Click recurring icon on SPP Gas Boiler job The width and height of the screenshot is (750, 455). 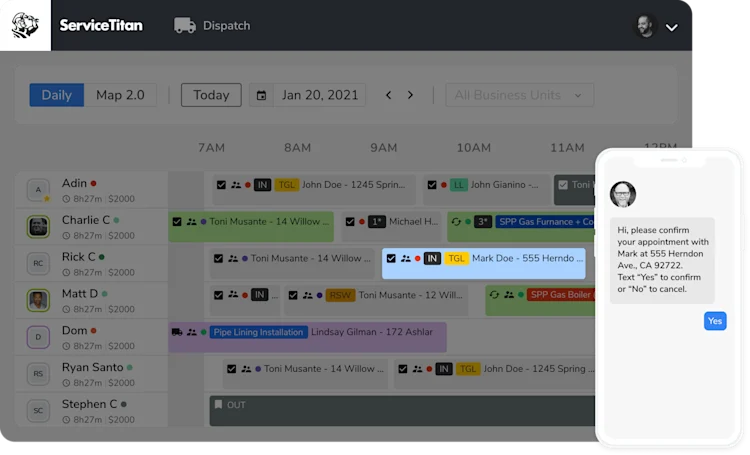(494, 295)
